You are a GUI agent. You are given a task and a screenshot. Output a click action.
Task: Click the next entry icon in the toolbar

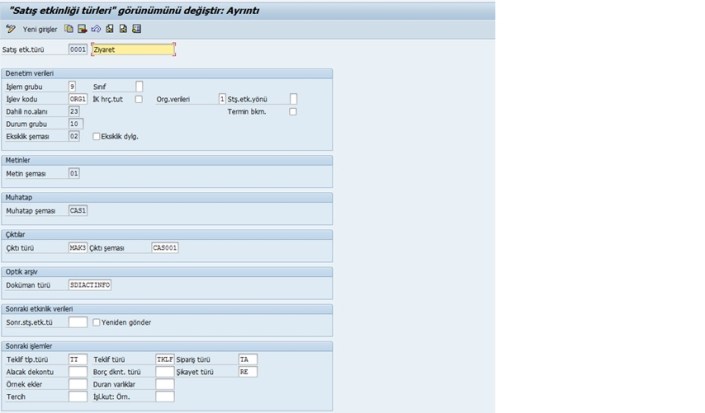121,29
